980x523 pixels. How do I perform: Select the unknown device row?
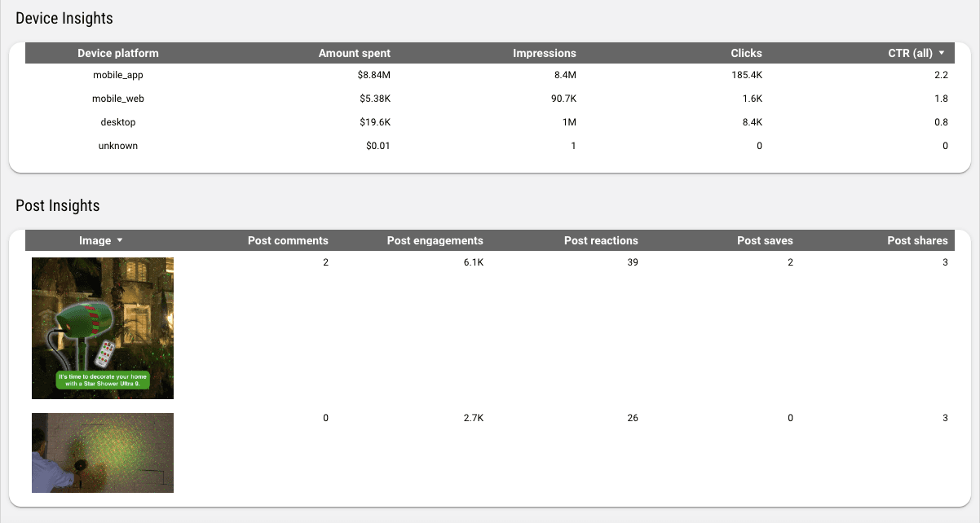tap(118, 146)
